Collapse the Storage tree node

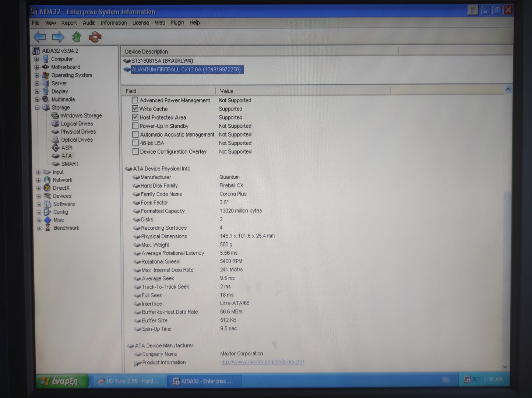pos(37,108)
